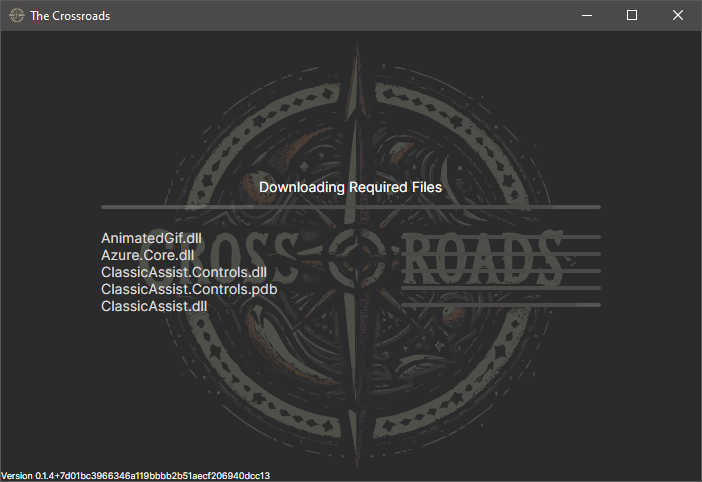Click the progress bar for ClassicAssist.Controls.dll
Screen dimensions: 702x482
pyautogui.click(x=500, y=271)
